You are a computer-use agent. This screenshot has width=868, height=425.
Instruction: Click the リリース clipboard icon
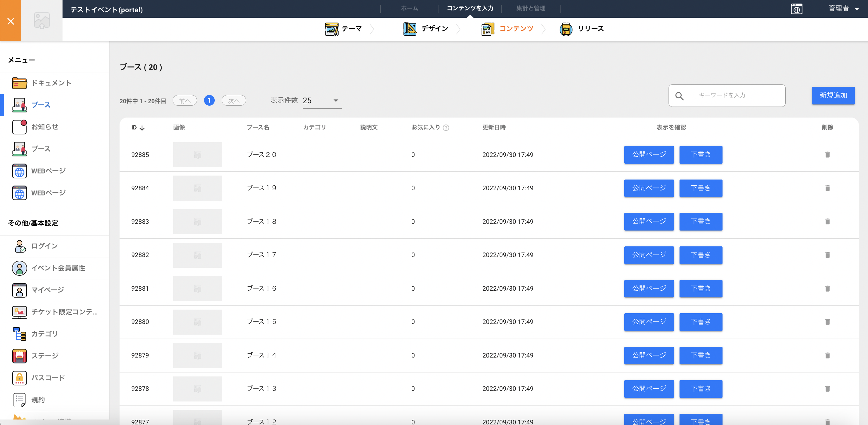(x=566, y=29)
